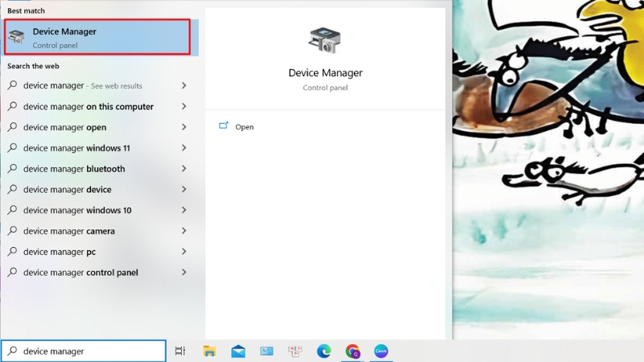The width and height of the screenshot is (644, 362).
Task: Open the Mail app from the taskbar
Action: (x=238, y=352)
